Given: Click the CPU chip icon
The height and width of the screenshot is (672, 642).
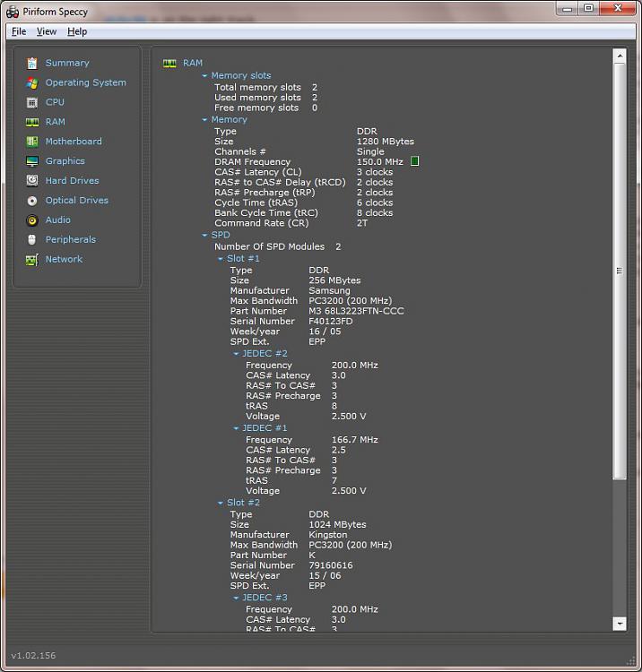Looking at the screenshot, I should [x=32, y=102].
